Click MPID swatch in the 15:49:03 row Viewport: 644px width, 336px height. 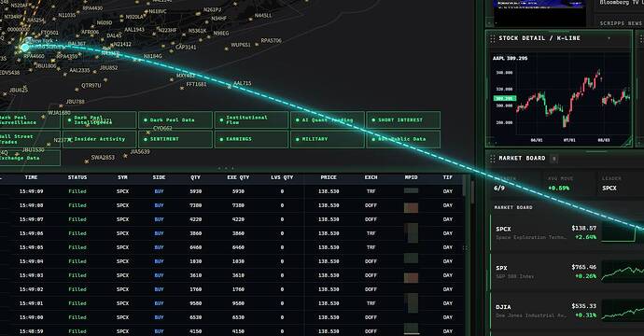point(411,277)
